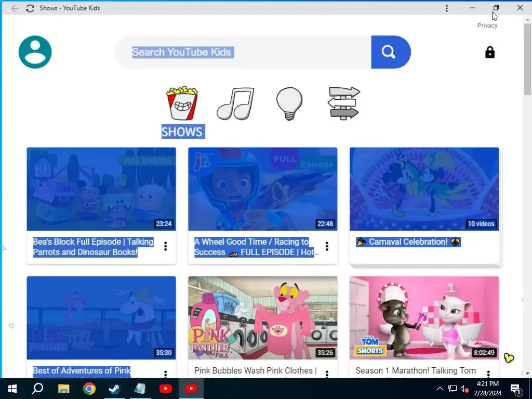The height and width of the screenshot is (399, 532).
Task: Switch to first YouTube taskbar app
Action: tap(166, 389)
